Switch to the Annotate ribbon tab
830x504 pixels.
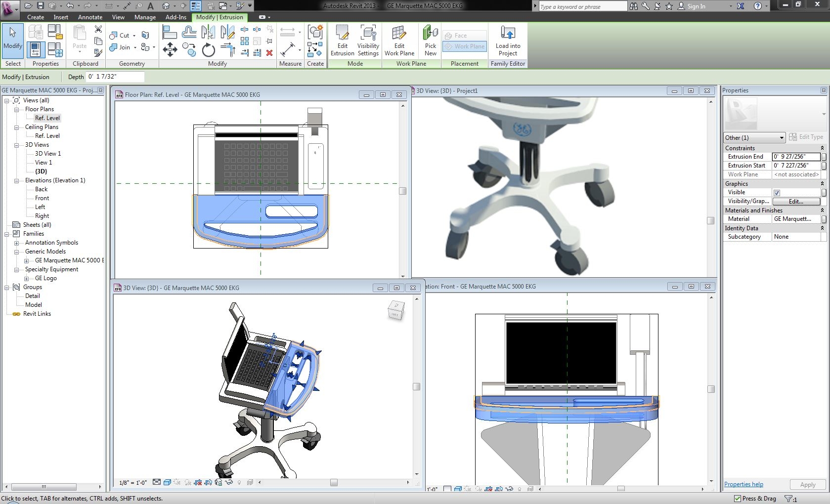click(x=90, y=17)
